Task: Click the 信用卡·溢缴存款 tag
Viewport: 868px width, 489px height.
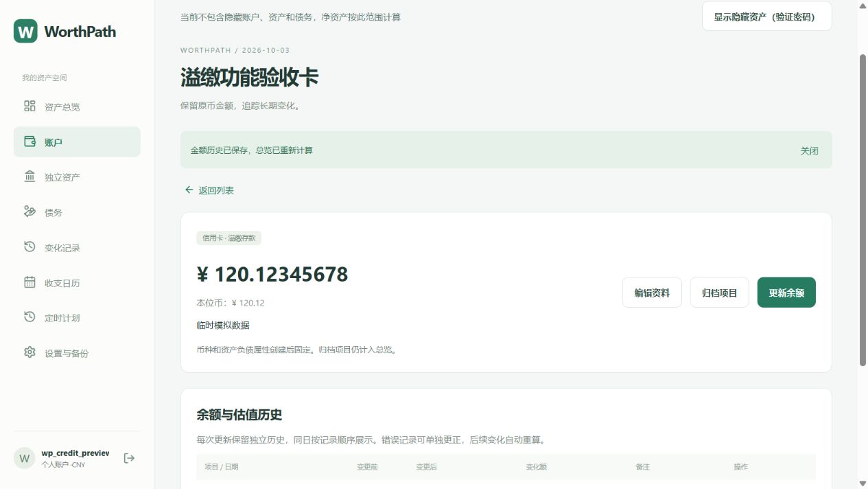Action: click(228, 238)
